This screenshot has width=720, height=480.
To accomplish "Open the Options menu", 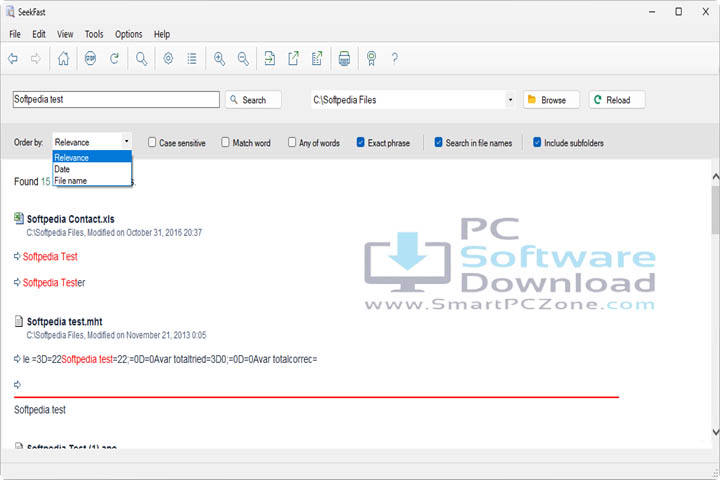I will (129, 34).
